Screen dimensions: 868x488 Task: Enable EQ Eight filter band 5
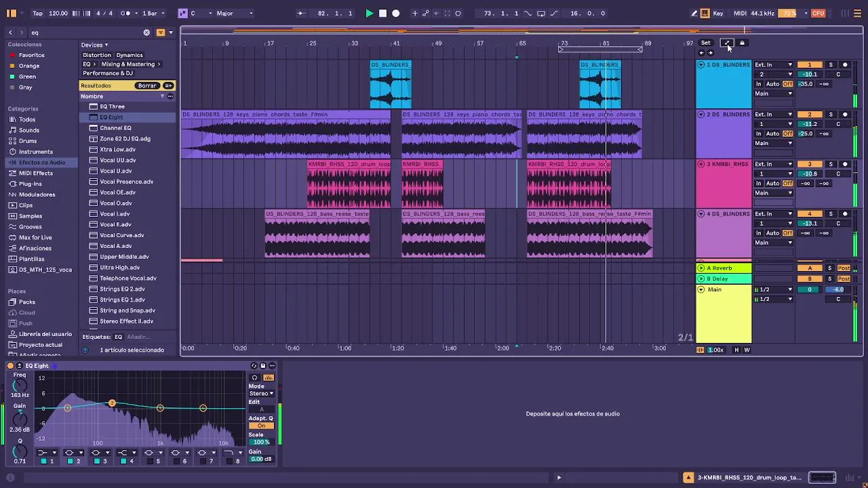click(150, 462)
